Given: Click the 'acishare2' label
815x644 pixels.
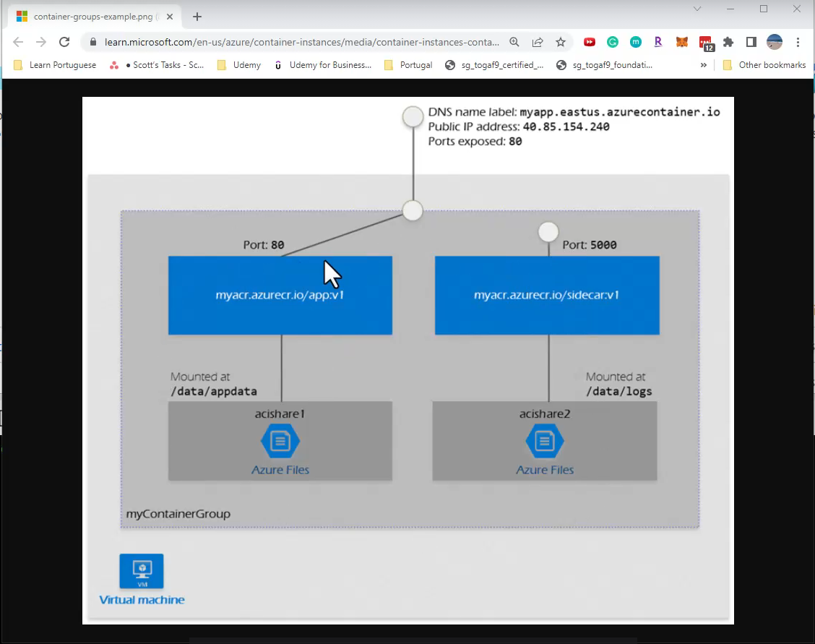Looking at the screenshot, I should [545, 413].
